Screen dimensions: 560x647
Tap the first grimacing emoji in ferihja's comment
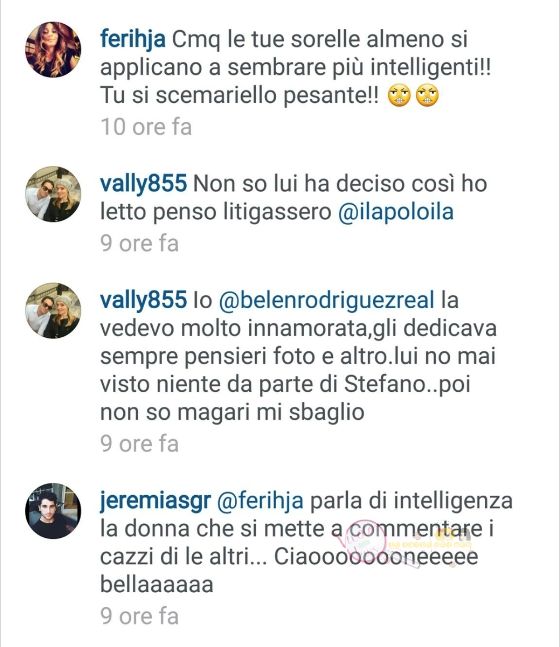(399, 96)
